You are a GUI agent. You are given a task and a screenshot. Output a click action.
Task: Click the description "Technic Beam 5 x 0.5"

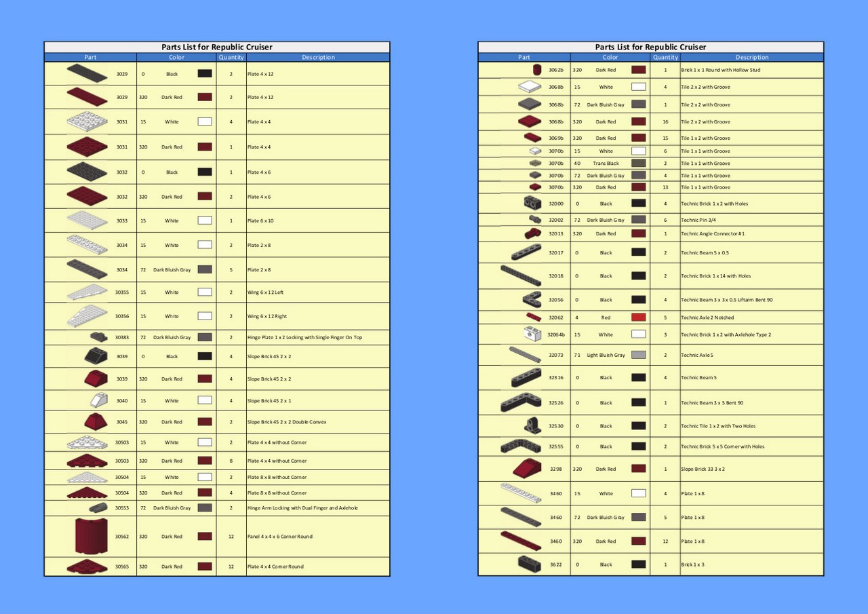[x=704, y=252]
